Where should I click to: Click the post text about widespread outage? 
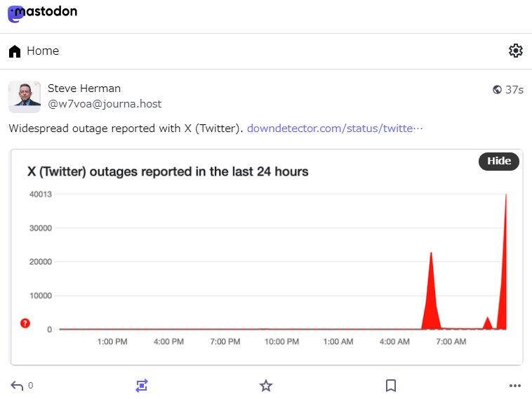(126, 129)
